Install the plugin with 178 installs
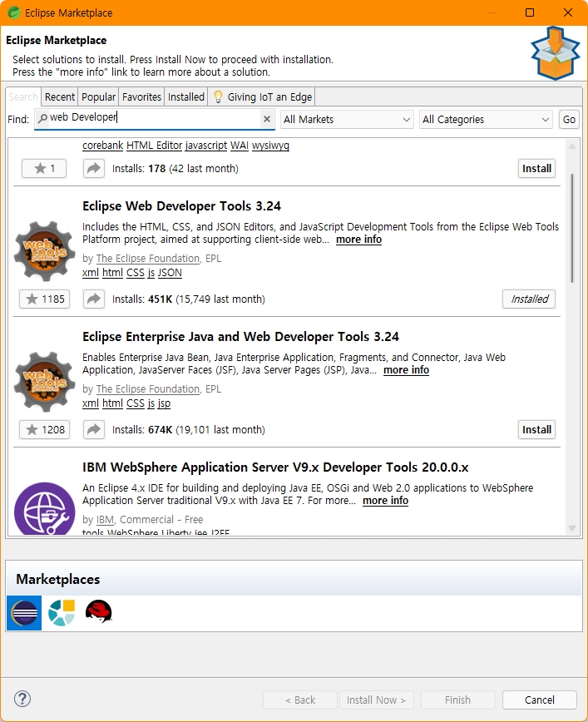This screenshot has width=588, height=722. (x=536, y=169)
